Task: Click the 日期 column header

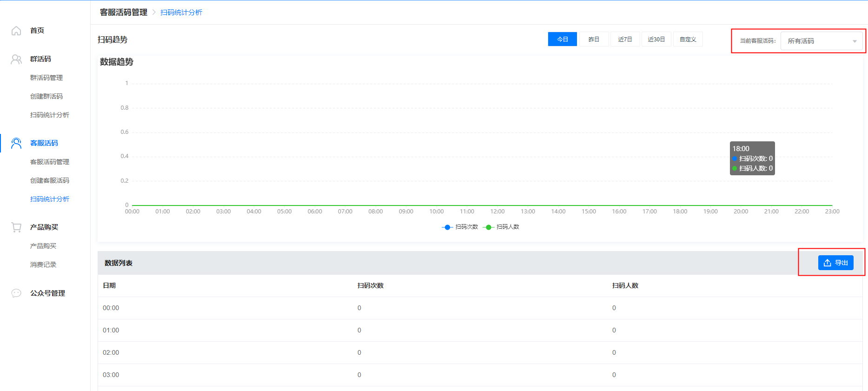Action: [109, 285]
